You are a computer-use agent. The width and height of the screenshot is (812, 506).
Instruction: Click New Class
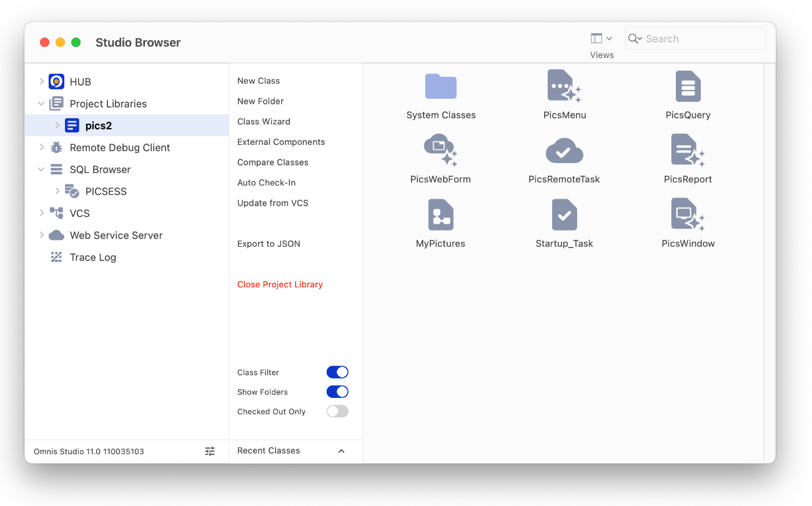click(259, 81)
